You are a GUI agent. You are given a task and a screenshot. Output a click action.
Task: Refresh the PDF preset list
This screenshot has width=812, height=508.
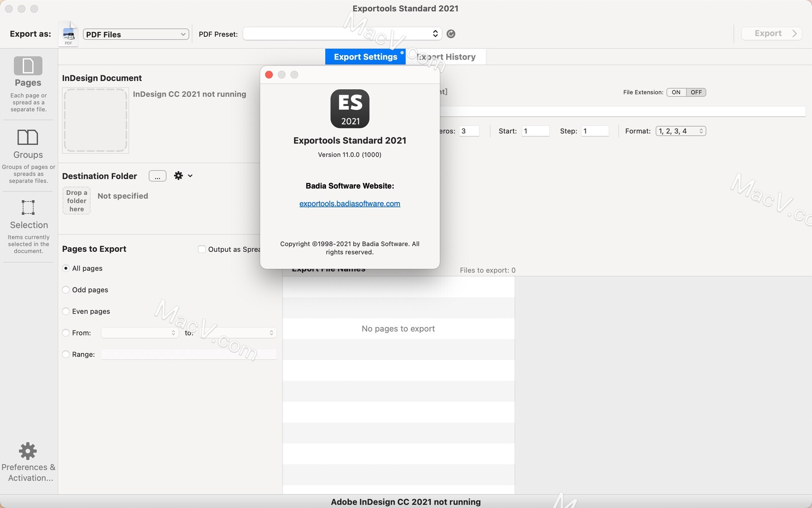pos(451,34)
